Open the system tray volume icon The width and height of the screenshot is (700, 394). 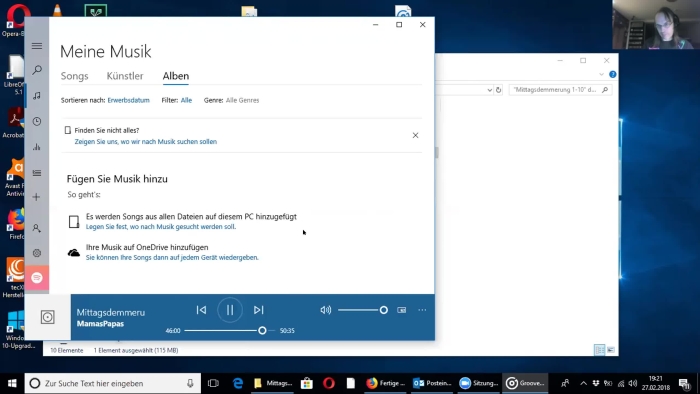click(x=633, y=383)
